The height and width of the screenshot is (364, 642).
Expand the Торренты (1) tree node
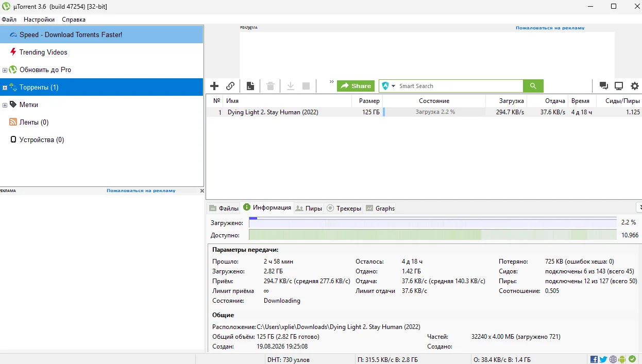tap(5, 88)
